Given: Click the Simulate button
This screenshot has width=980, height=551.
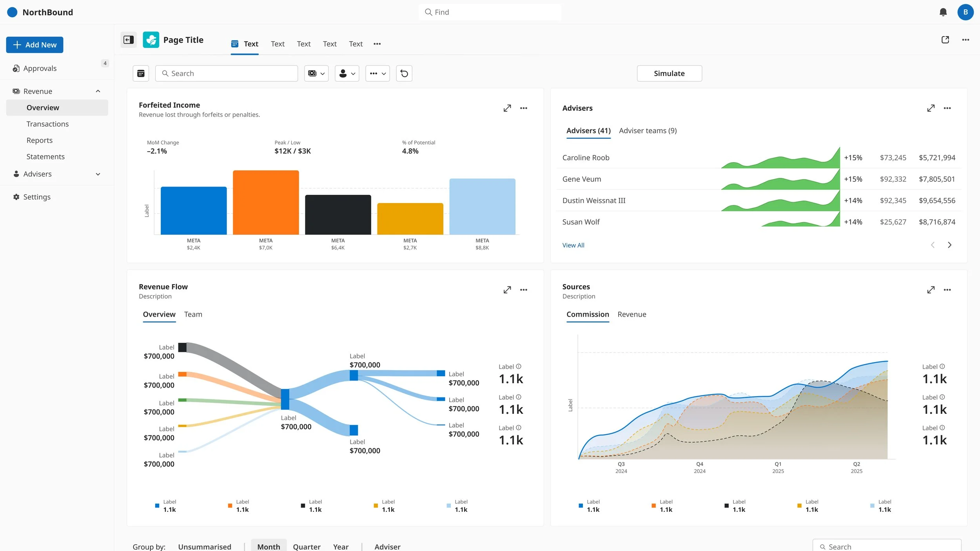Looking at the screenshot, I should pos(669,73).
